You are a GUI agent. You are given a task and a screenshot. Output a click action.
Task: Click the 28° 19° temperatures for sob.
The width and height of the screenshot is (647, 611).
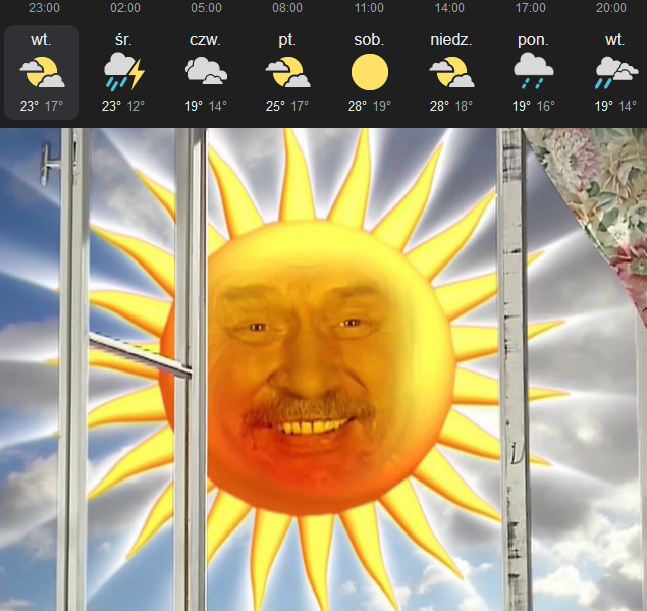coord(368,105)
